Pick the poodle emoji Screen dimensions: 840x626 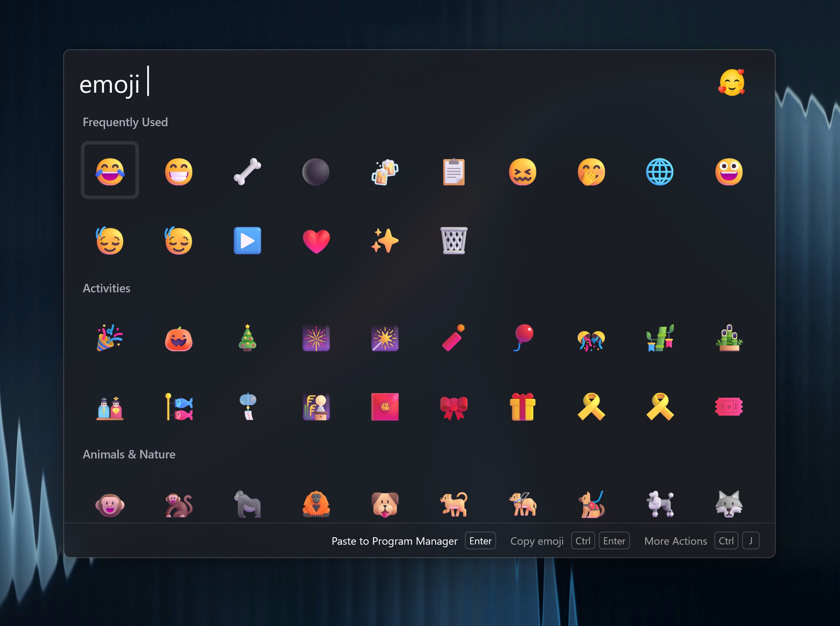coord(660,504)
